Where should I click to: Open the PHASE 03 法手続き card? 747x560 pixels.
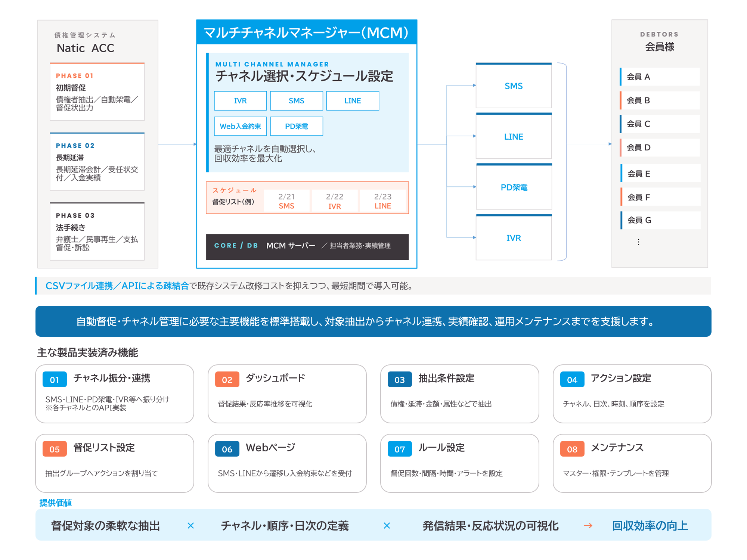(x=97, y=231)
